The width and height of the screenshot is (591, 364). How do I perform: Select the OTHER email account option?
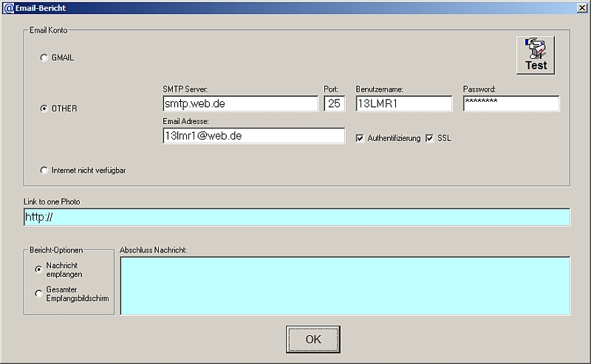[x=44, y=109]
